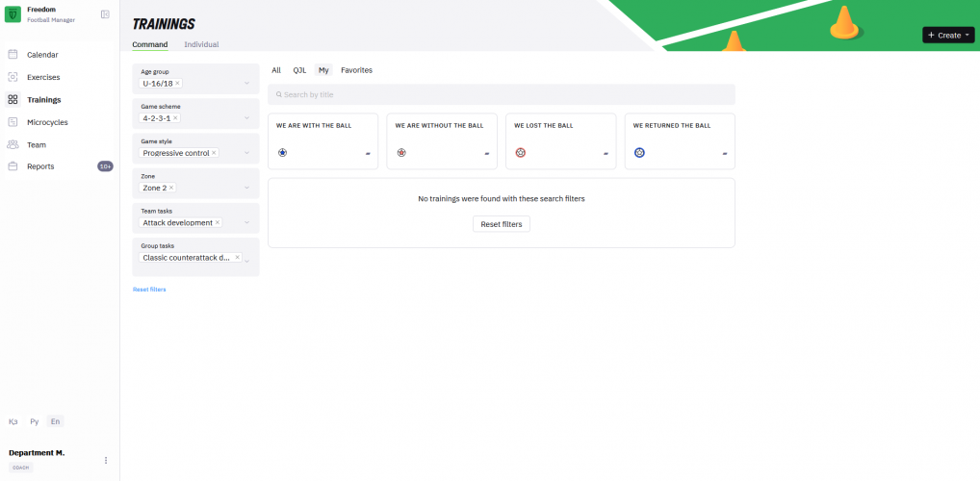Remove the U-16/18 age group tag
Viewport: 980px width, 481px height.
(x=177, y=83)
